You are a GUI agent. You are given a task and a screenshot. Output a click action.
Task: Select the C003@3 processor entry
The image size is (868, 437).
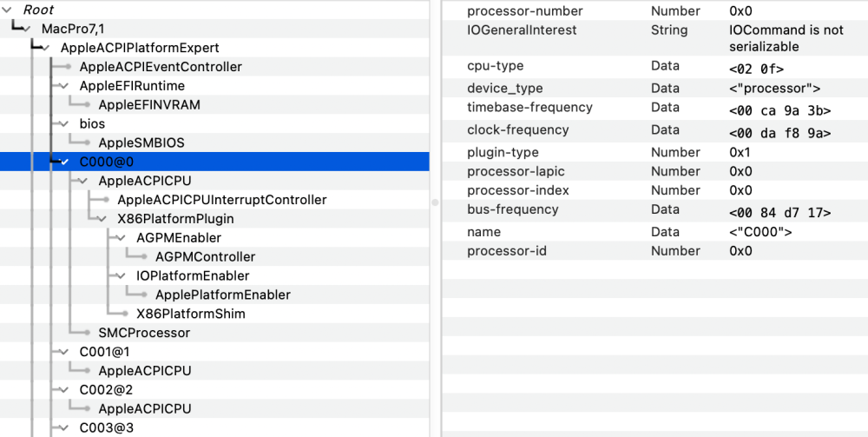(106, 427)
